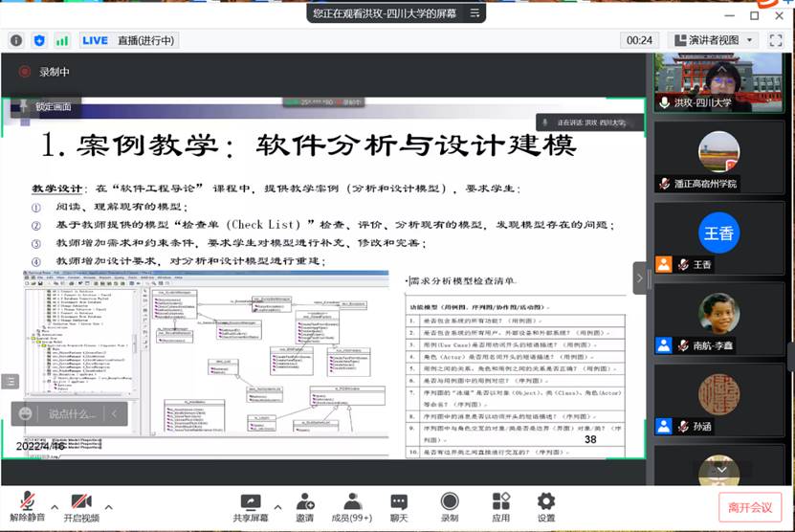795x532 pixels.
Task: Expand audio options arrow beside 解除静音
Action: point(55,506)
